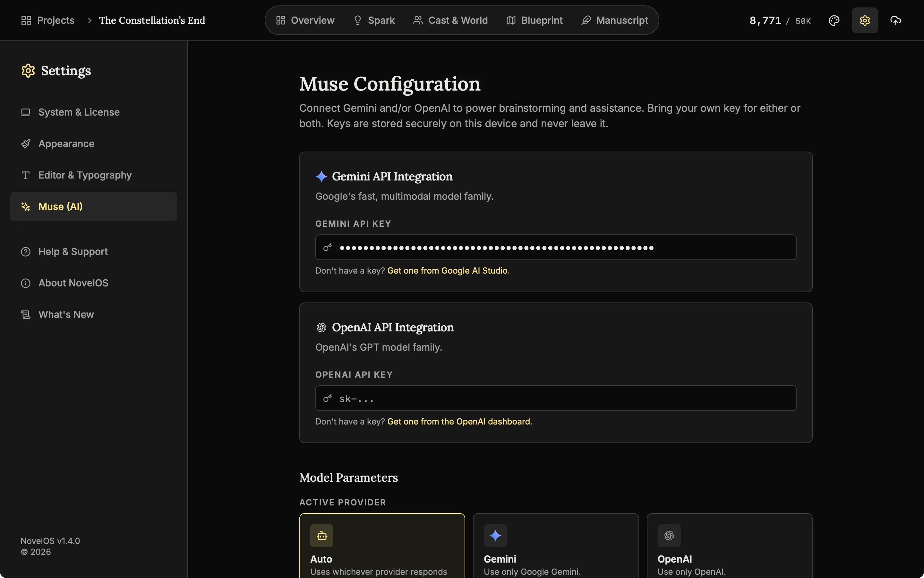Viewport: 924px width, 578px height.
Task: Click the Settings gear icon in sidebar heading
Action: coord(28,71)
